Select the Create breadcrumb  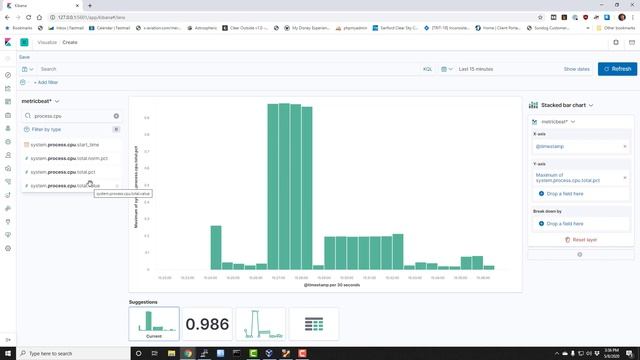click(70, 42)
